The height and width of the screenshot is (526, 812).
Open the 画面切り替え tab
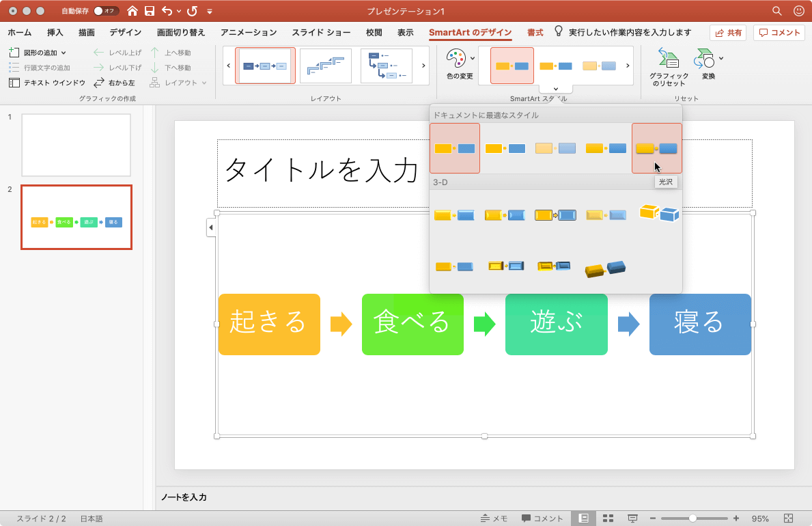[181, 32]
